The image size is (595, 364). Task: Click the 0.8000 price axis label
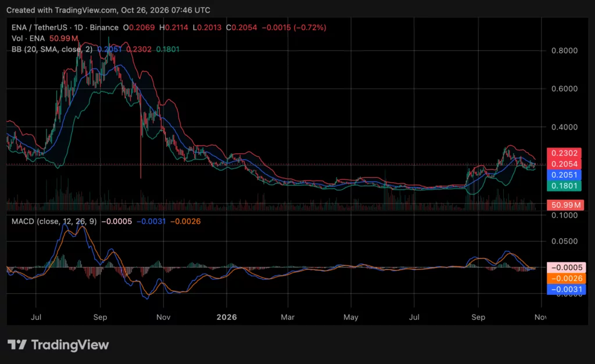point(564,51)
